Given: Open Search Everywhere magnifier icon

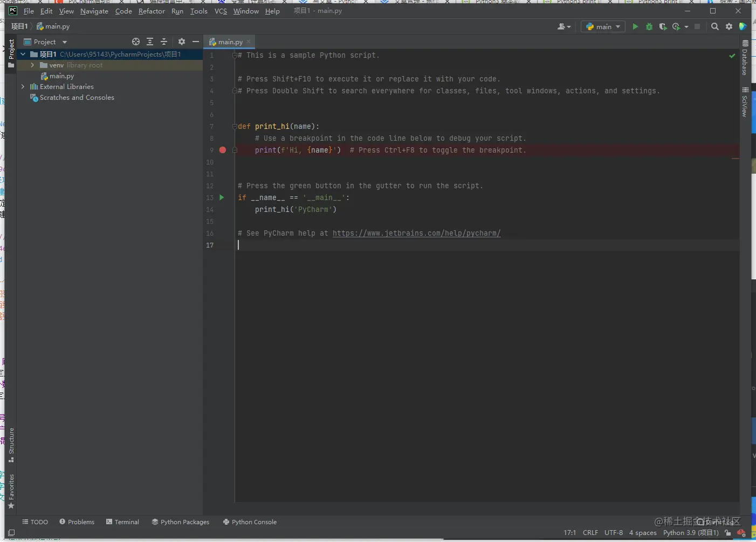Looking at the screenshot, I should (x=715, y=26).
